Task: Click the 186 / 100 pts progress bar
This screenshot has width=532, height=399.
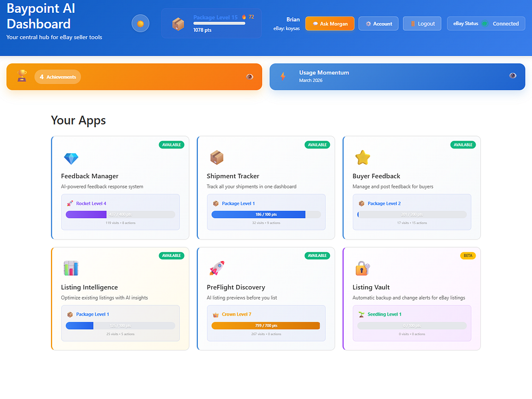Action: [x=266, y=214]
